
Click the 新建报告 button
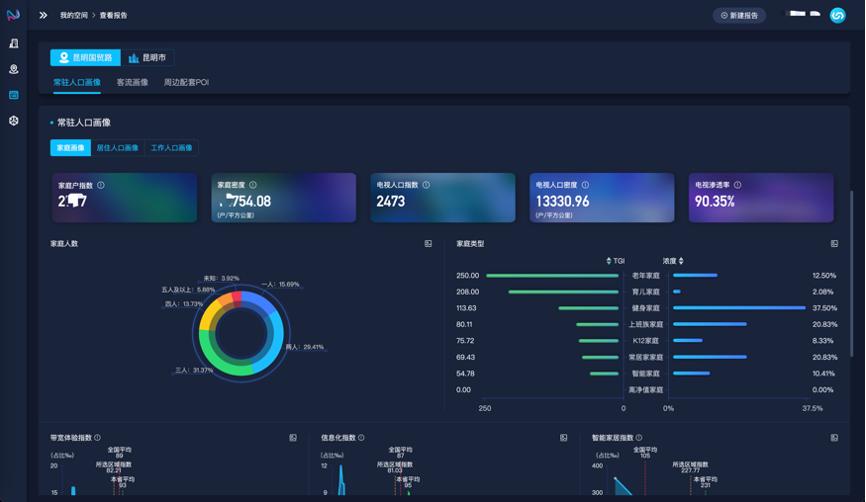click(x=740, y=15)
